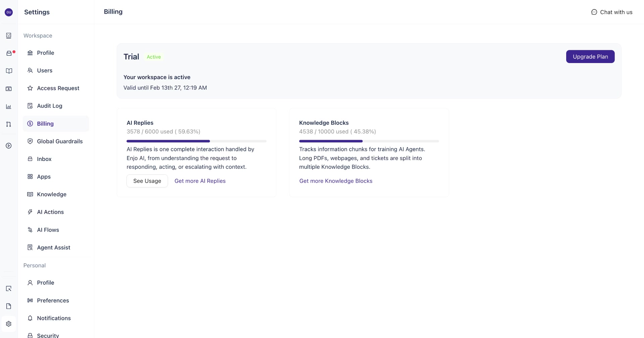Click the document page icon in left rail
Screen dimensions: 644x338
(9, 306)
